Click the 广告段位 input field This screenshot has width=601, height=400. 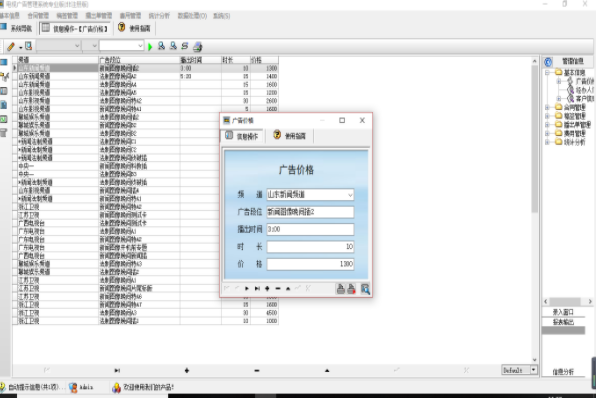(x=310, y=212)
